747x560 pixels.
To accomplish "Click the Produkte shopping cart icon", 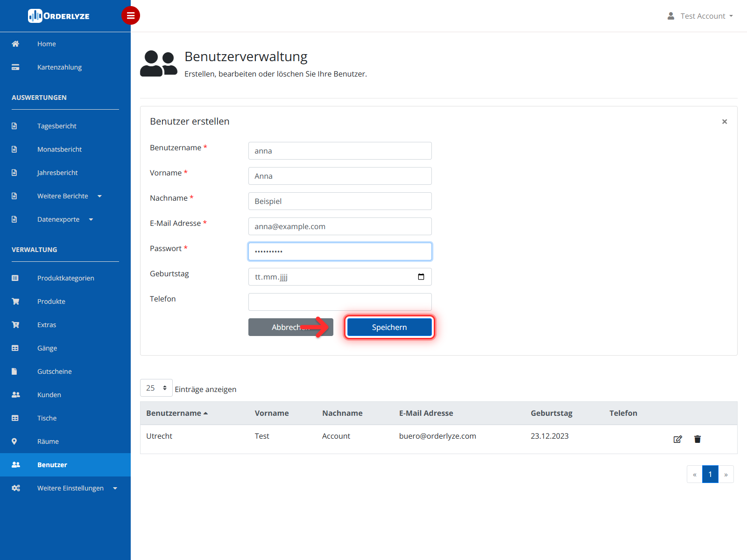I will [15, 301].
